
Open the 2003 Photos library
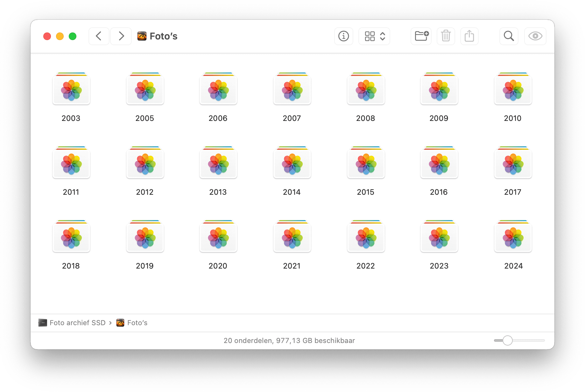tap(71, 89)
